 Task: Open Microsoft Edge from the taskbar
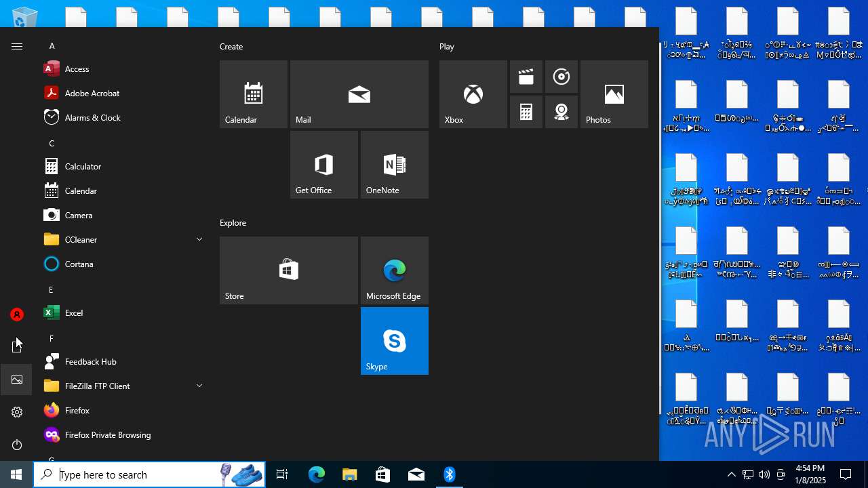click(x=317, y=474)
